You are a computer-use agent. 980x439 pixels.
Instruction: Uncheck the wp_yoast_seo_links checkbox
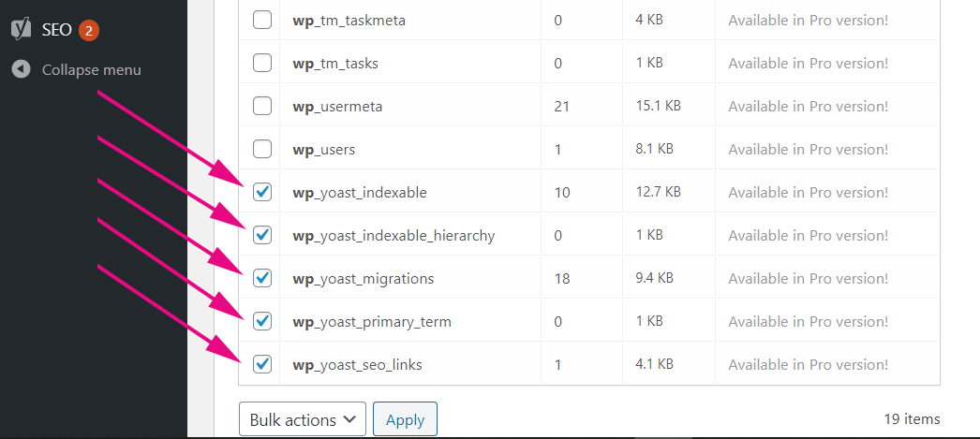click(x=262, y=364)
